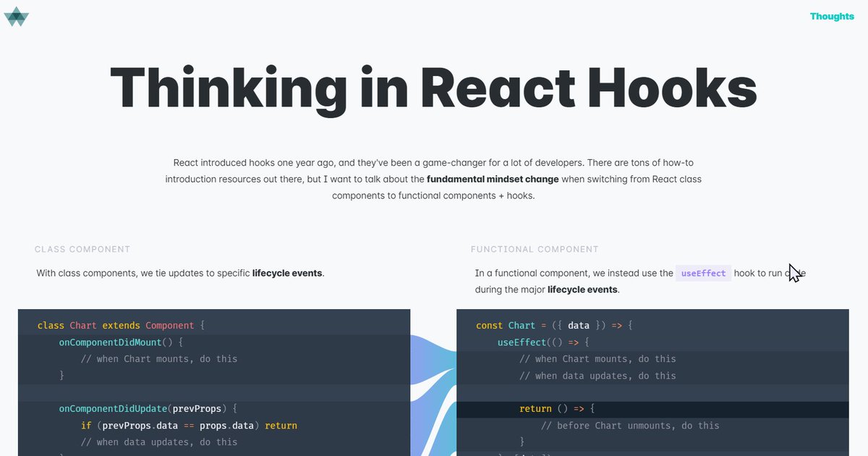
Task: Click the "const Chart = ({ data }) => {" line
Action: pos(554,326)
